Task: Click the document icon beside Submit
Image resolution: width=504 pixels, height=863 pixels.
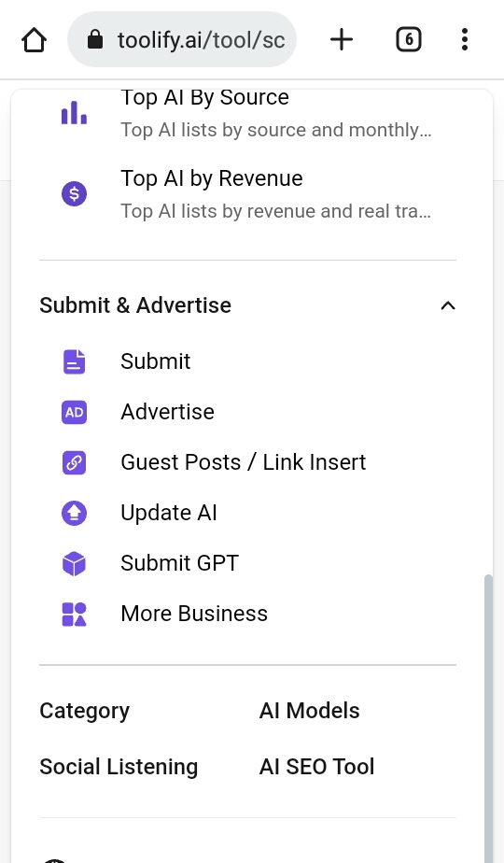Action: point(74,361)
